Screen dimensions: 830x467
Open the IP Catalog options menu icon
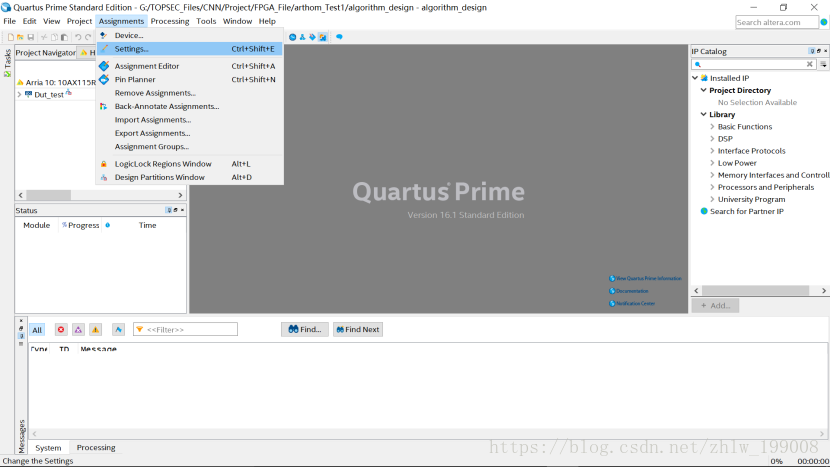coord(824,64)
